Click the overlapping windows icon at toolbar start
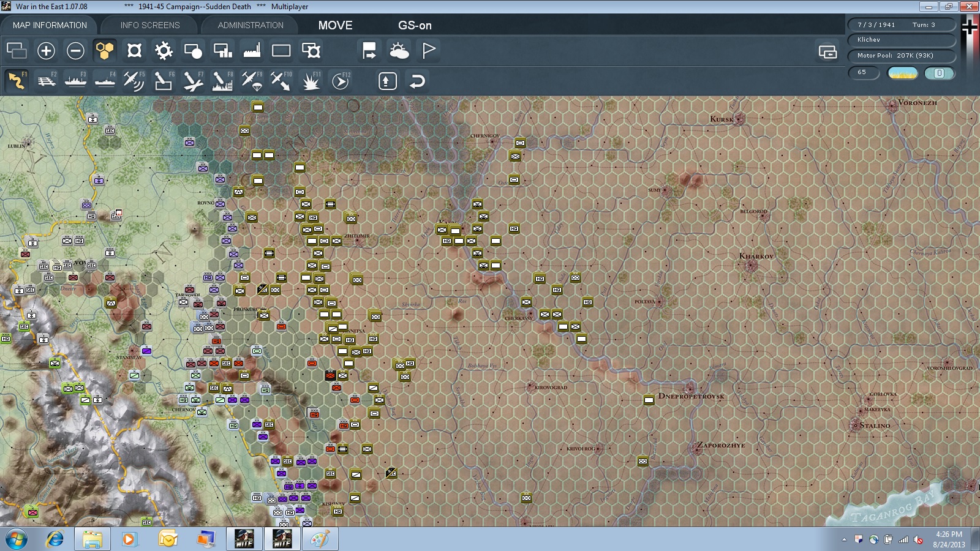Viewport: 980px width, 551px height. click(x=17, y=51)
